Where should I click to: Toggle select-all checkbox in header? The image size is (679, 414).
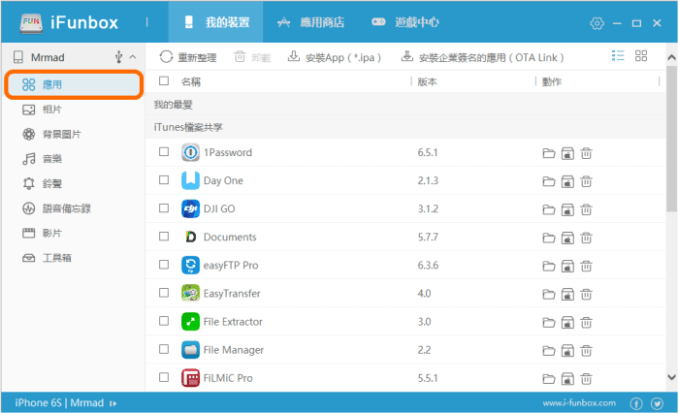164,81
